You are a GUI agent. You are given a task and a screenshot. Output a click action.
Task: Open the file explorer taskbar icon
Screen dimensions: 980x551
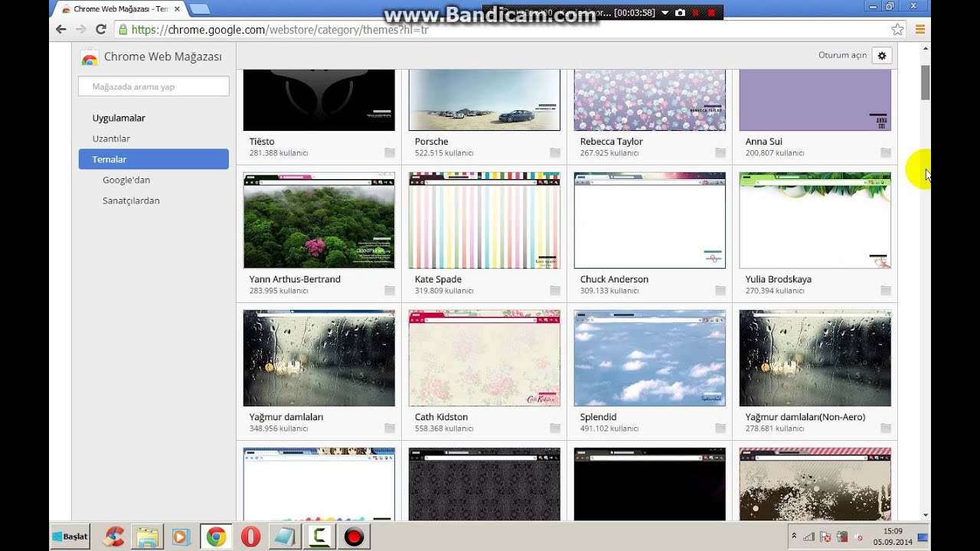tap(147, 537)
